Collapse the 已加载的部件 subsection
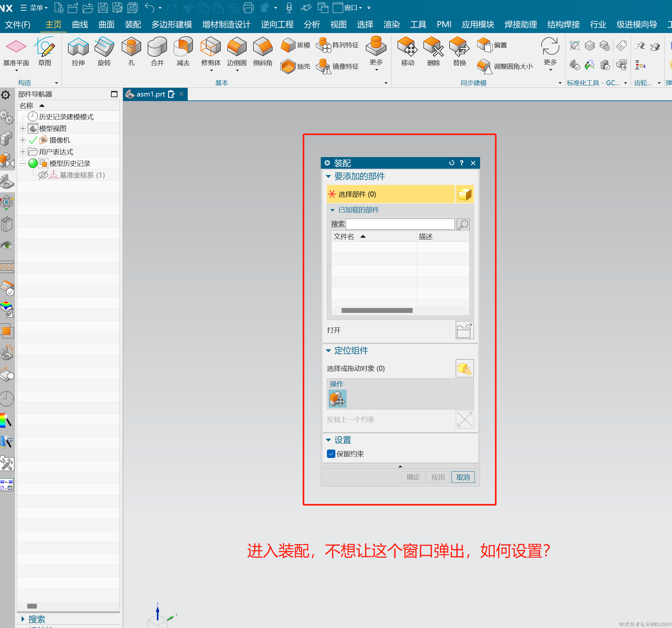672x628 pixels. pyautogui.click(x=332, y=210)
